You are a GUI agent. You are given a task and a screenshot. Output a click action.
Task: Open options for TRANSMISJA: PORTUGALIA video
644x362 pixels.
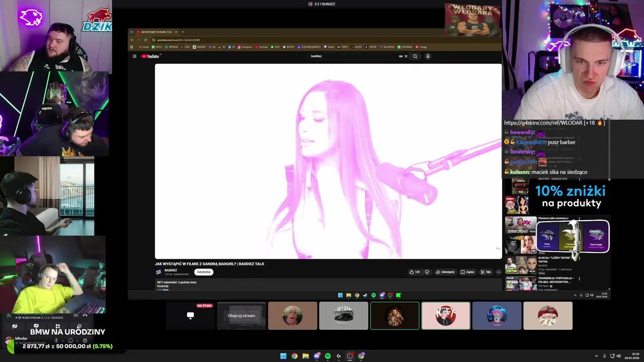[x=579, y=279]
